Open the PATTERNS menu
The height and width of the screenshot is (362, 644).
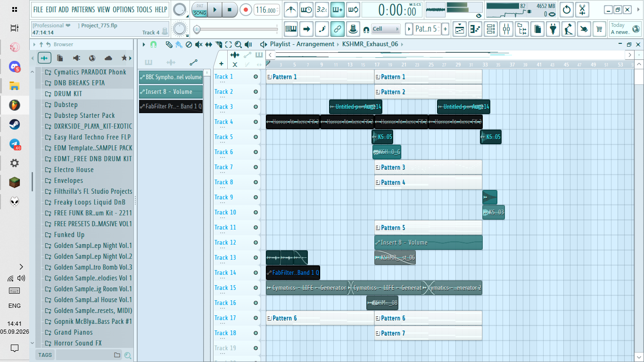pyautogui.click(x=83, y=9)
